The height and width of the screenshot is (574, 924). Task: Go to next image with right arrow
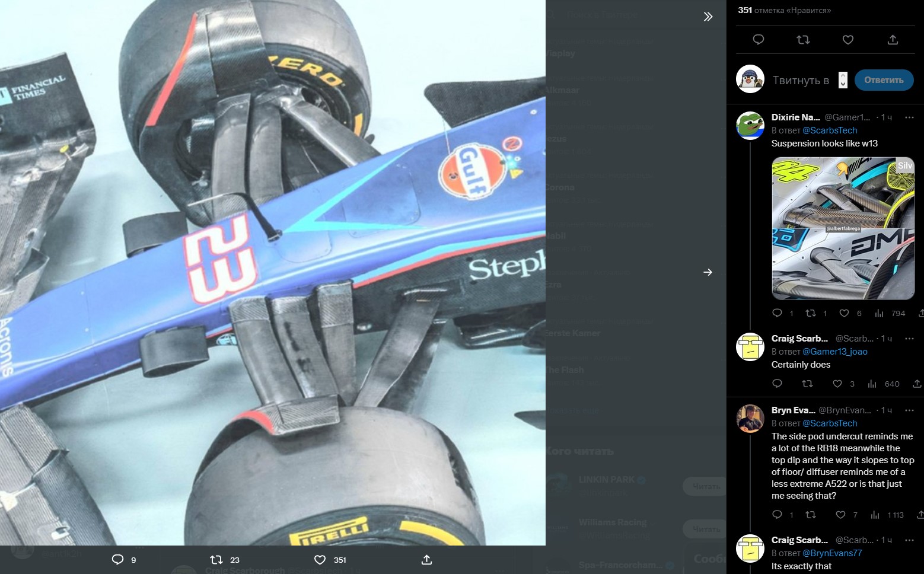click(x=708, y=272)
